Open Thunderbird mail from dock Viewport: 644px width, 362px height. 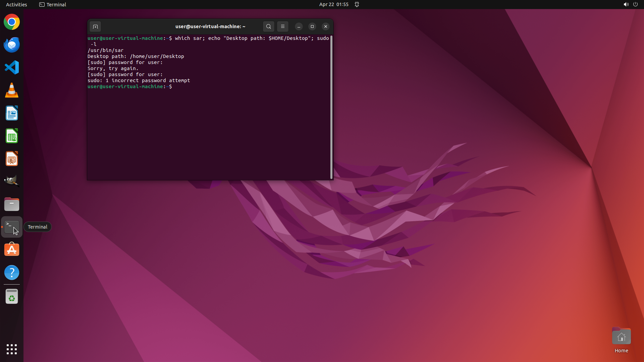click(12, 45)
